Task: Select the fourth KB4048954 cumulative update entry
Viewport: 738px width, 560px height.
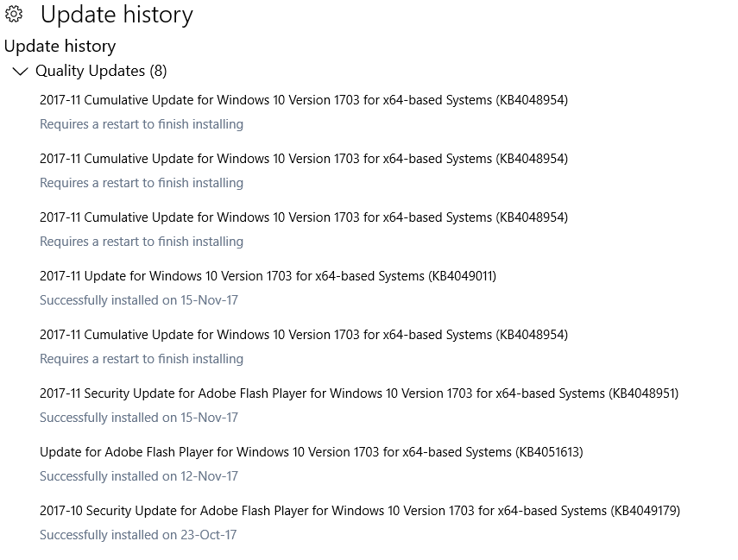Action: [304, 335]
